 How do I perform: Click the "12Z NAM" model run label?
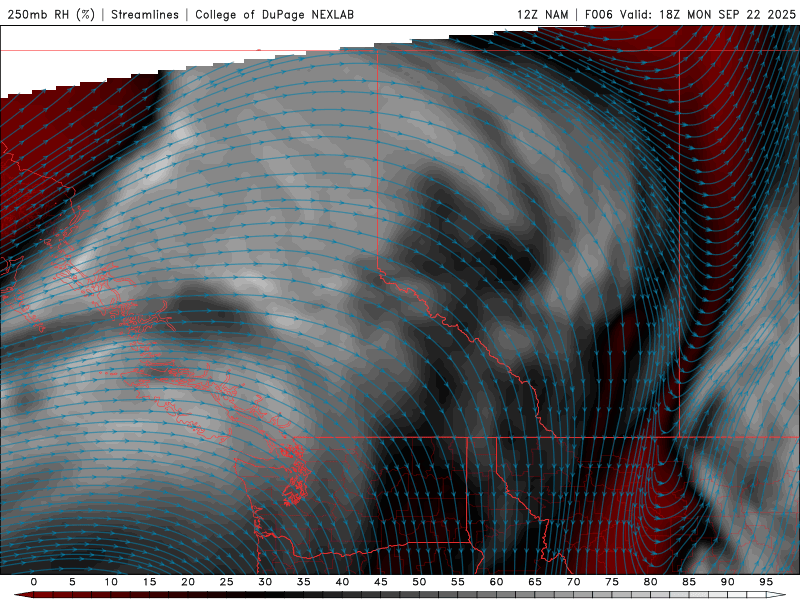point(543,14)
